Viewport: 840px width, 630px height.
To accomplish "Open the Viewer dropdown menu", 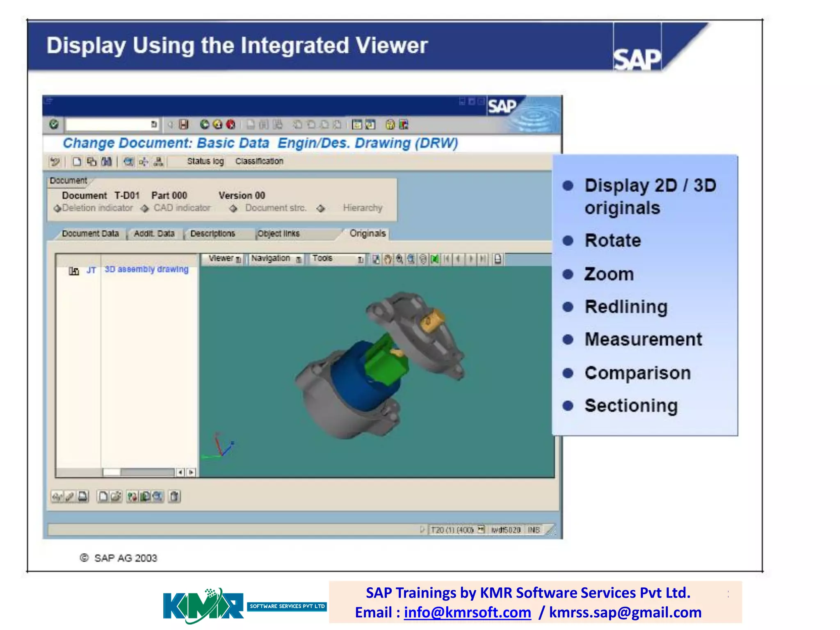I will 224,259.
